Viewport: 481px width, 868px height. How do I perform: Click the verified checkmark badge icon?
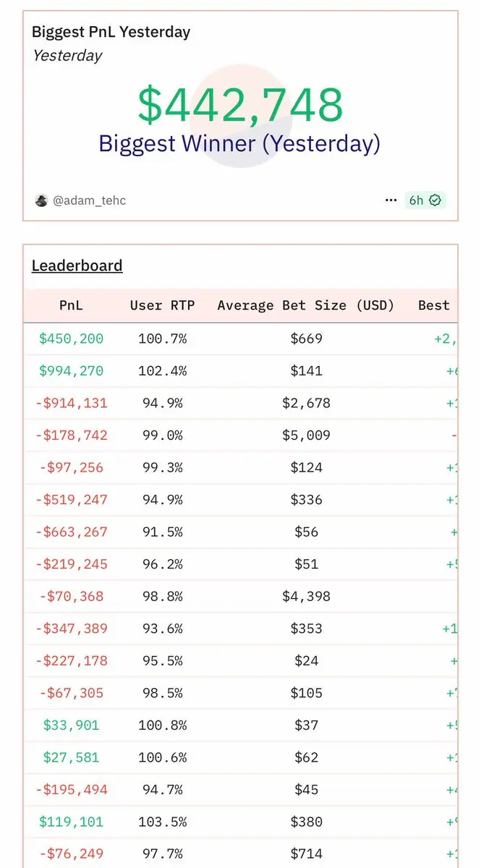435,200
